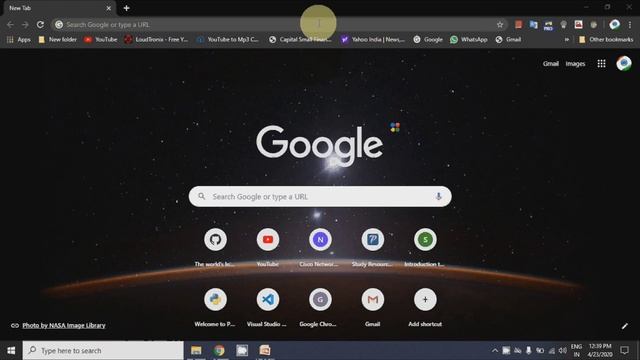Screen dimensions: 640x360
Task: Click the address bar
Action: 279,24
